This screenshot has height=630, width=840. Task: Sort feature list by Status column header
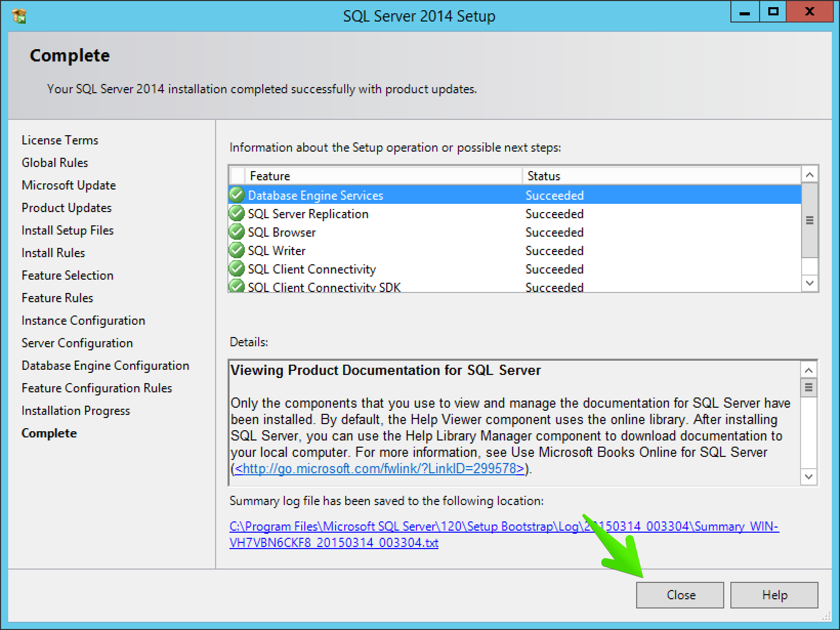click(x=661, y=176)
